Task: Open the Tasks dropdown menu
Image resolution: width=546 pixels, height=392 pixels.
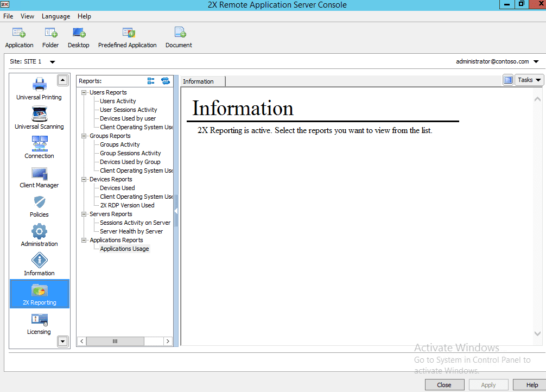Action: 529,80
